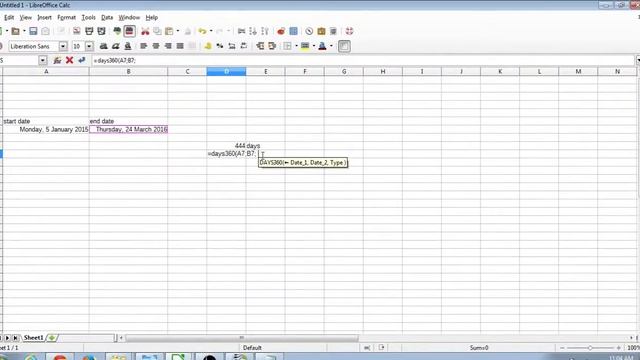This screenshot has width=640, height=360.
Task: Click the Insert chart icon
Action: pos(281,31)
